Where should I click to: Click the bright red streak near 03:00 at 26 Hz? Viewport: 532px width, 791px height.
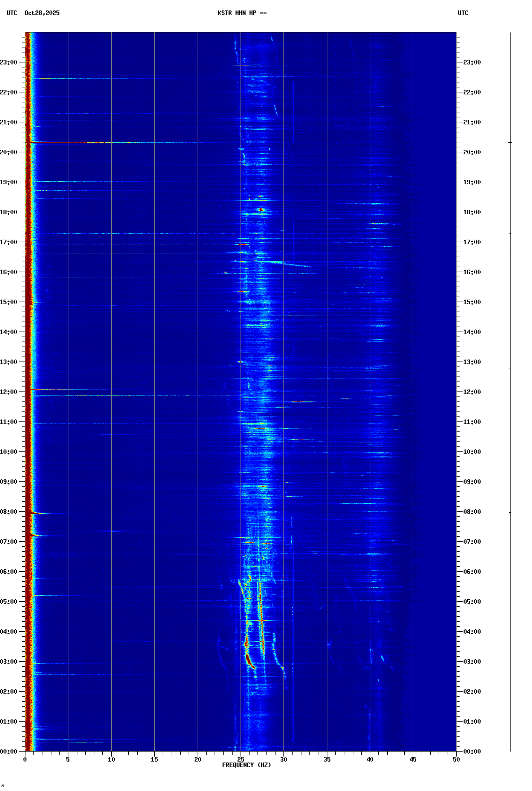pos(249,661)
